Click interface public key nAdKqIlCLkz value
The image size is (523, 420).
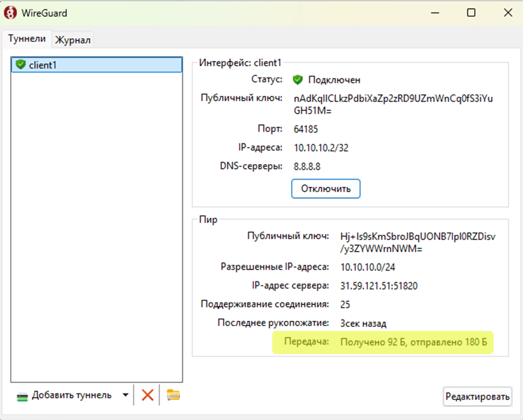click(x=393, y=104)
